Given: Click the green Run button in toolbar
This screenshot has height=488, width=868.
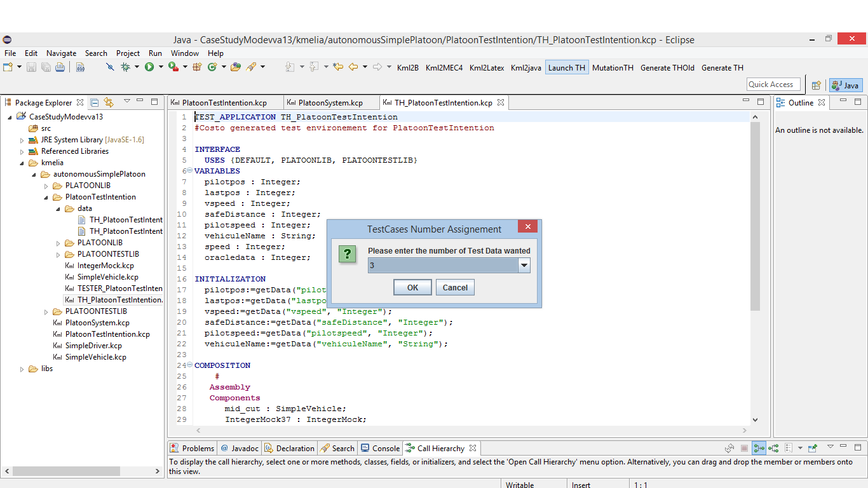Looking at the screenshot, I should coord(149,67).
